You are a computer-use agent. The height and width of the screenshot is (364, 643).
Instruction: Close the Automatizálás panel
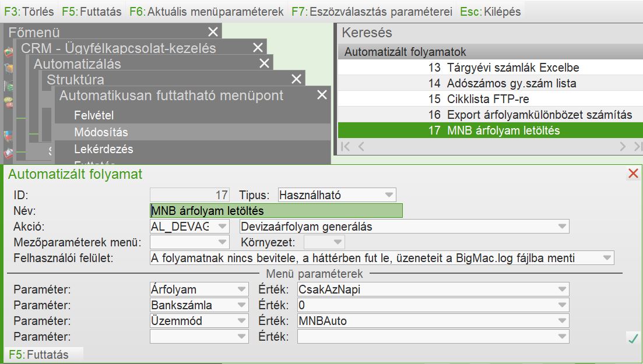click(265, 63)
